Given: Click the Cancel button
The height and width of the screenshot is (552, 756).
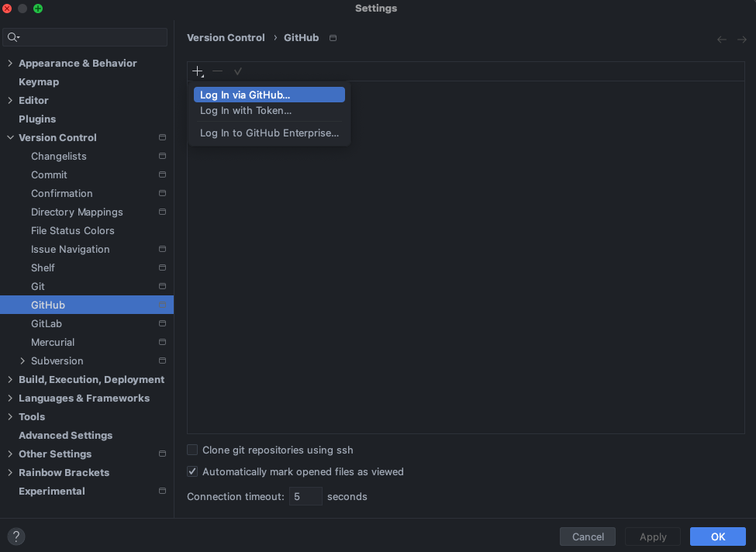Looking at the screenshot, I should coord(587,536).
